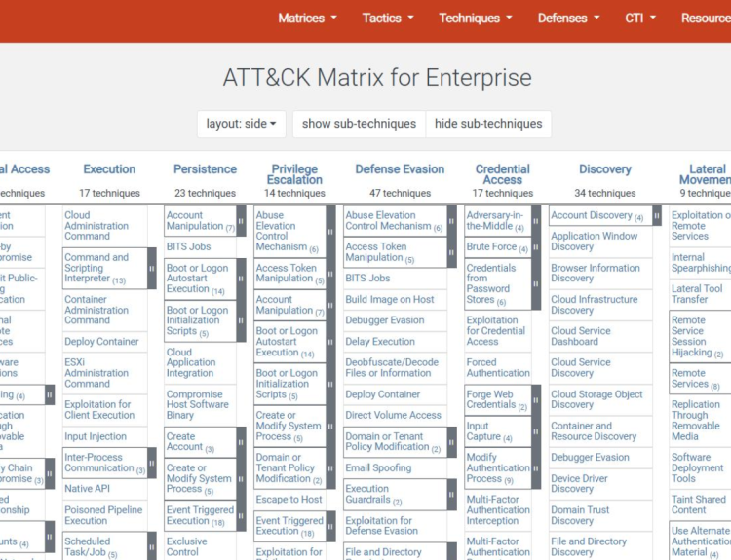This screenshot has height=560, width=731.
Task: Open Exploitation for Client Execution technique
Action: [99, 409]
